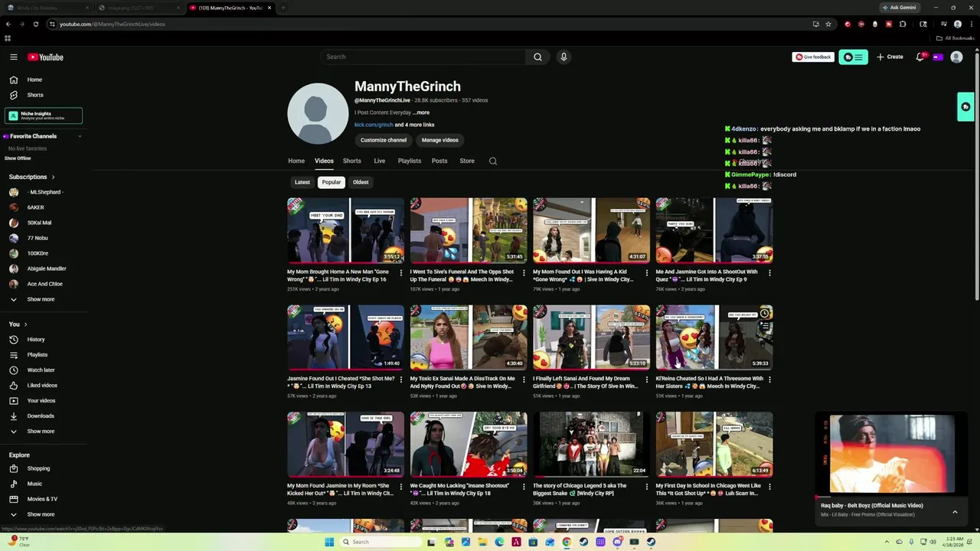
Task: Search within channel magnifier icon
Action: point(493,161)
